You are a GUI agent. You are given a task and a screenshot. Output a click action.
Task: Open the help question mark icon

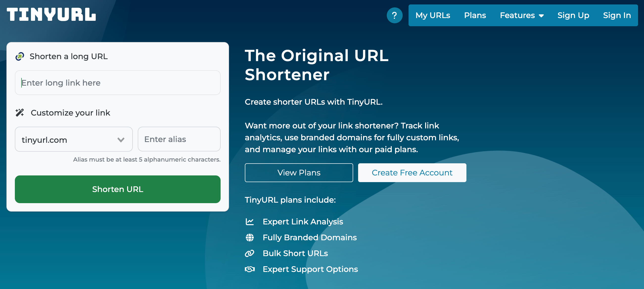point(394,15)
